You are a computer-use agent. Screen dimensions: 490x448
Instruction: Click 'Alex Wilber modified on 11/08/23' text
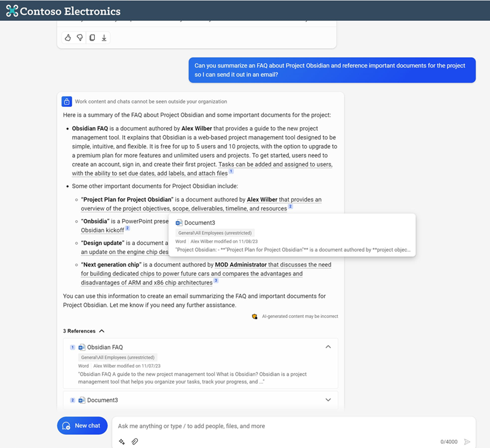(x=224, y=242)
